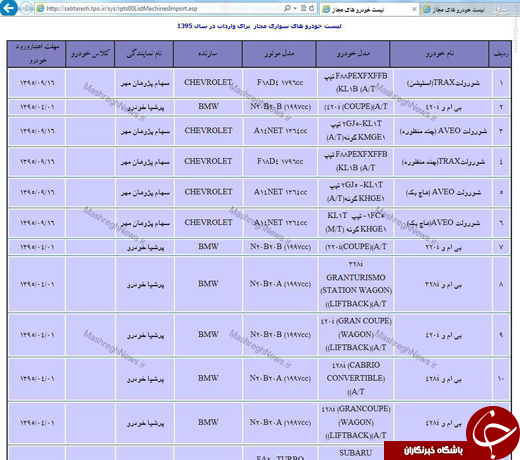Click the نام نمایندگی column header
This screenshot has height=460, width=520.
tap(144, 54)
